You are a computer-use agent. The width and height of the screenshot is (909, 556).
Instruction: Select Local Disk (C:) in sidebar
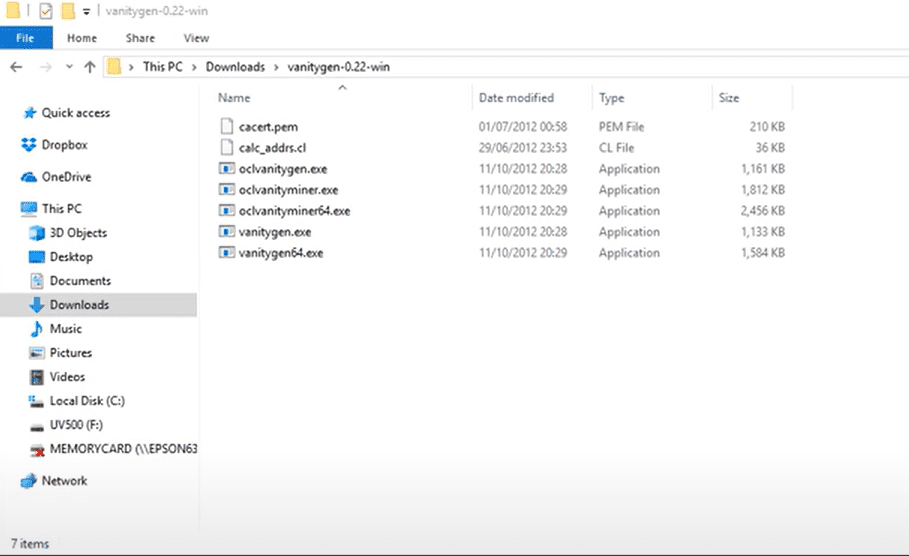click(86, 401)
